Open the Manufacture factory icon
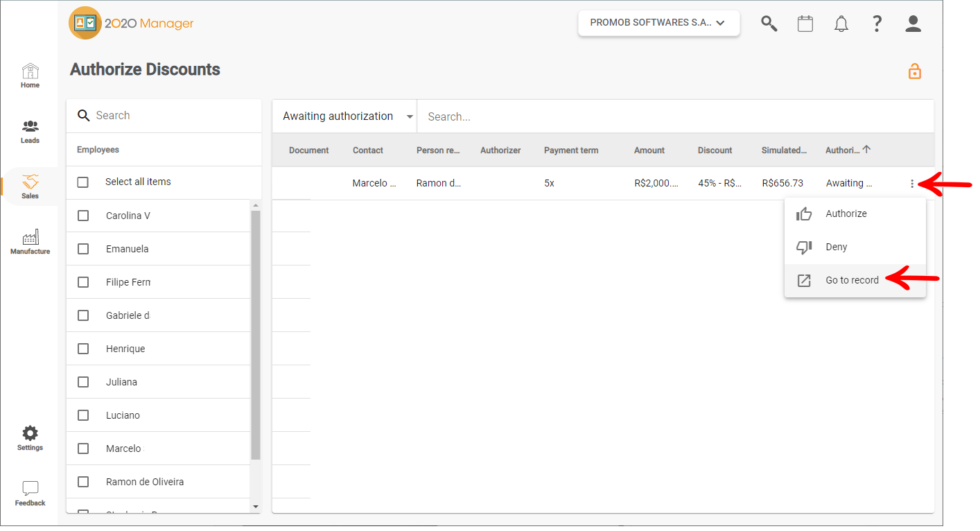The image size is (980, 531). [x=30, y=237]
